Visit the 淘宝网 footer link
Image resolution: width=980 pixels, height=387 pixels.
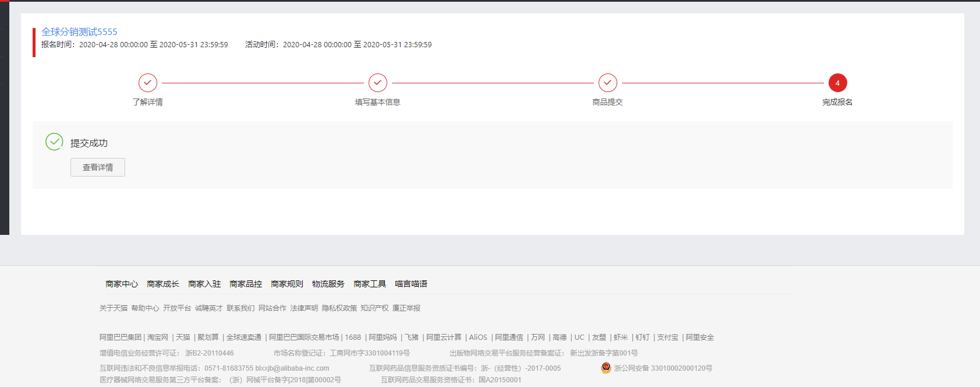pyautogui.click(x=158, y=337)
